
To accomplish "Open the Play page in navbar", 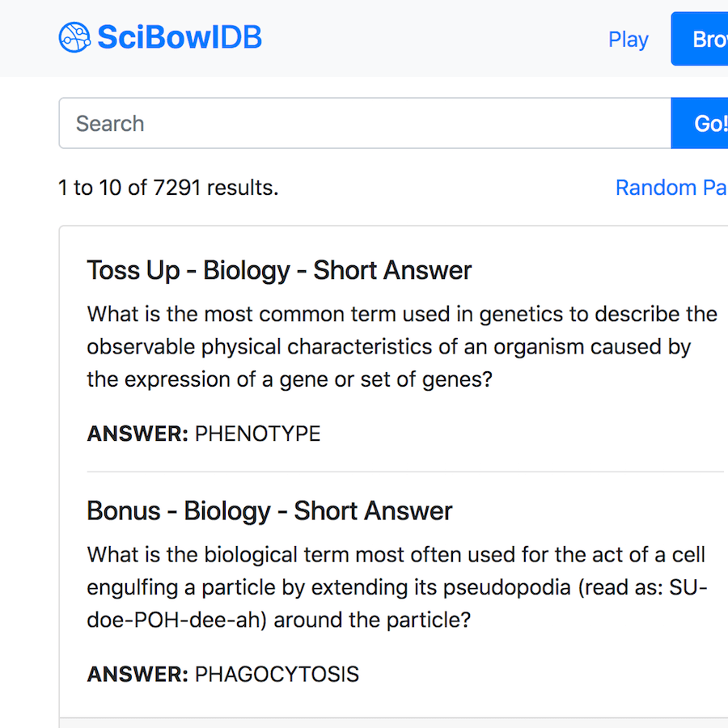I will pos(628,40).
